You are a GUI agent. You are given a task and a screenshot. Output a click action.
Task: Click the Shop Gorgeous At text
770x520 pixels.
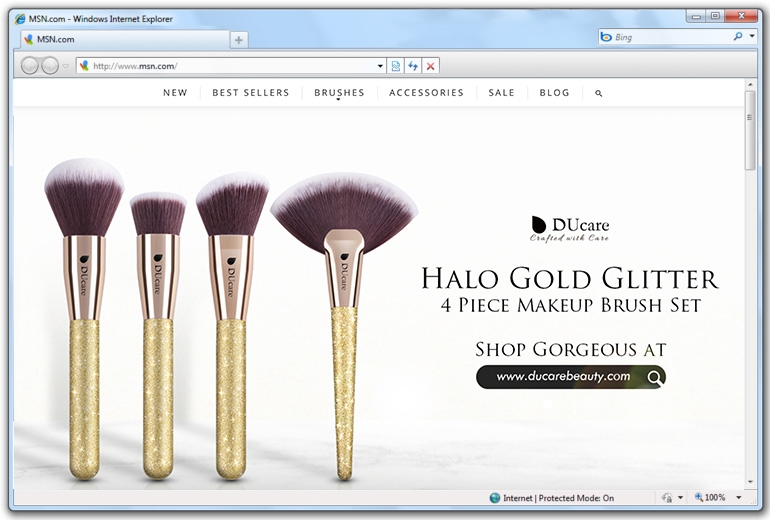point(571,350)
